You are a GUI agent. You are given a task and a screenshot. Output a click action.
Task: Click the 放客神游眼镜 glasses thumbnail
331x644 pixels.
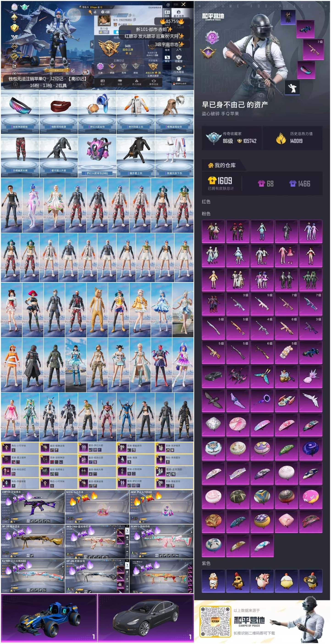20,112
